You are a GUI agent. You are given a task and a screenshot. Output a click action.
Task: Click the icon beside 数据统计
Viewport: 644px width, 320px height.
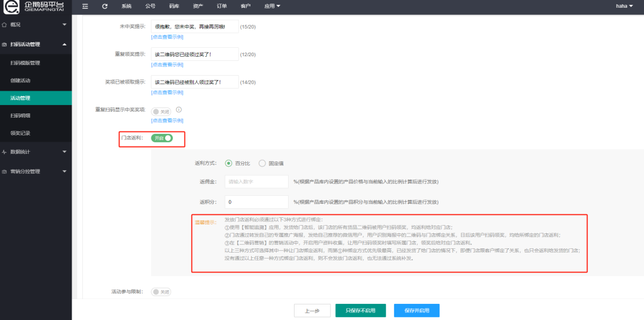pyautogui.click(x=5, y=152)
